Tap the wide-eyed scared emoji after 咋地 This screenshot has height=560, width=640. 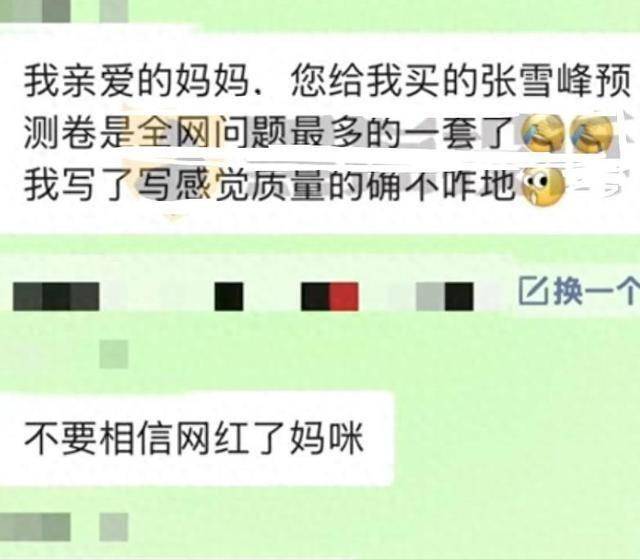click(x=543, y=186)
